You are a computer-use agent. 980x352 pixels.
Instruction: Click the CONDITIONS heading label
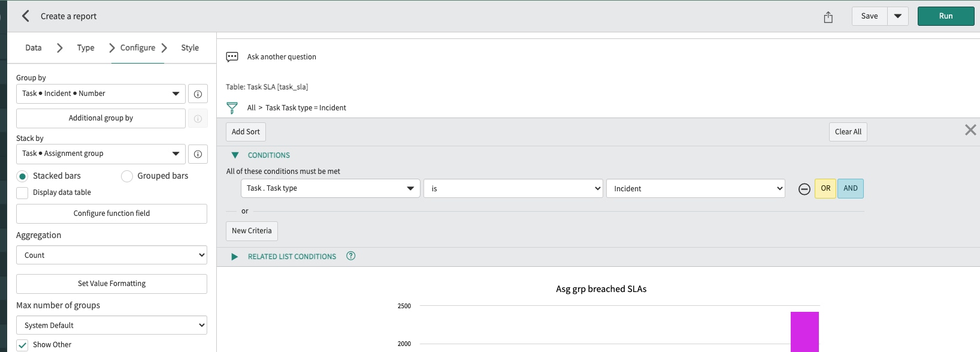269,155
